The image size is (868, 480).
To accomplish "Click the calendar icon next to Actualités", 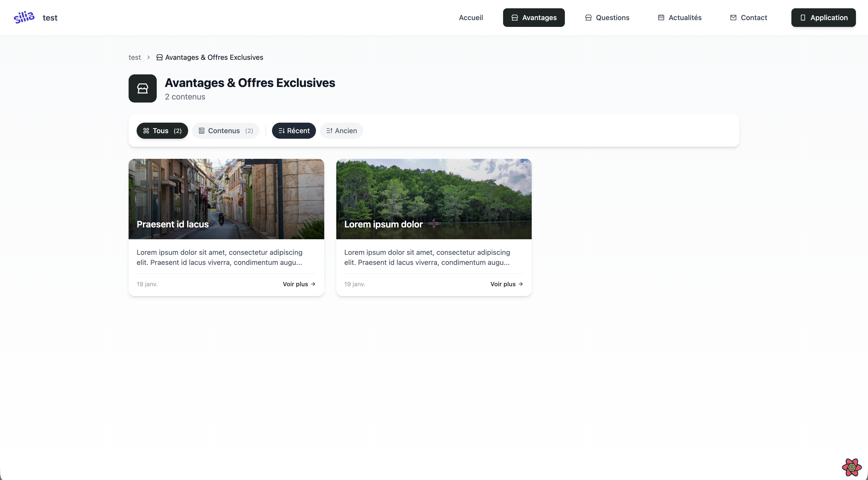I will (661, 18).
